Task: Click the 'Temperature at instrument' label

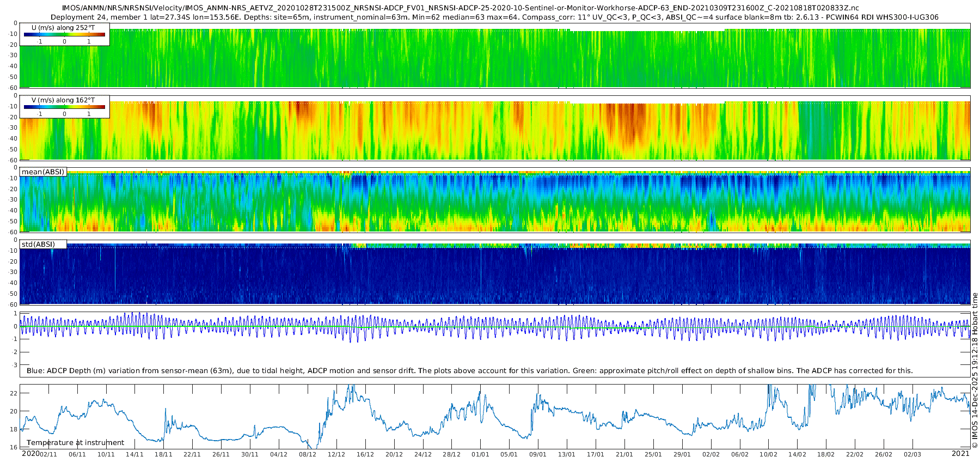Action: tap(75, 442)
